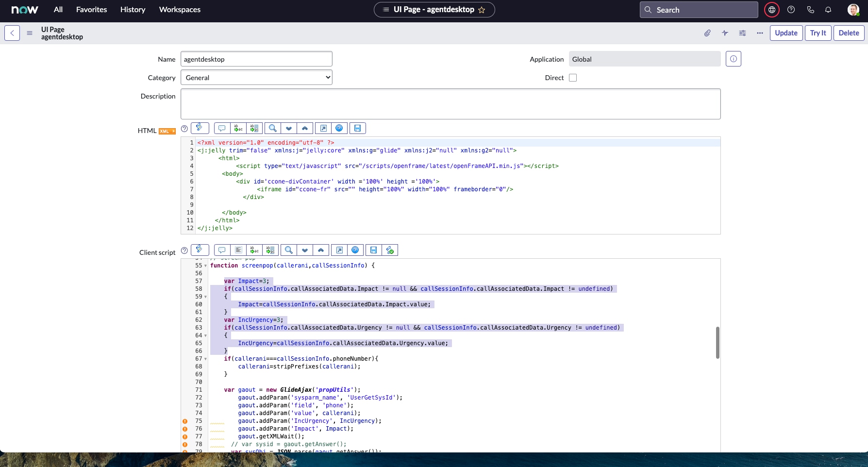Save the client script with the disk icon
Screen dimensions: 868x467
[x=373, y=250]
